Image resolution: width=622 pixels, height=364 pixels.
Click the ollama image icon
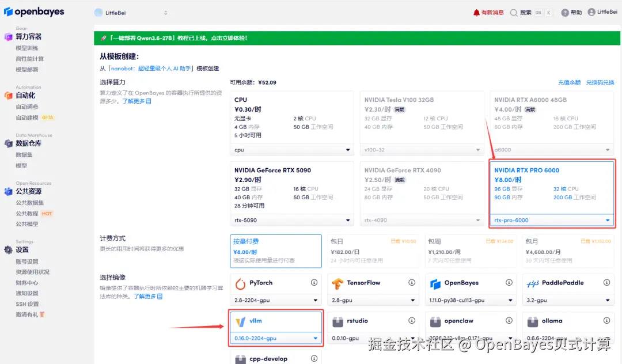coord(533,321)
